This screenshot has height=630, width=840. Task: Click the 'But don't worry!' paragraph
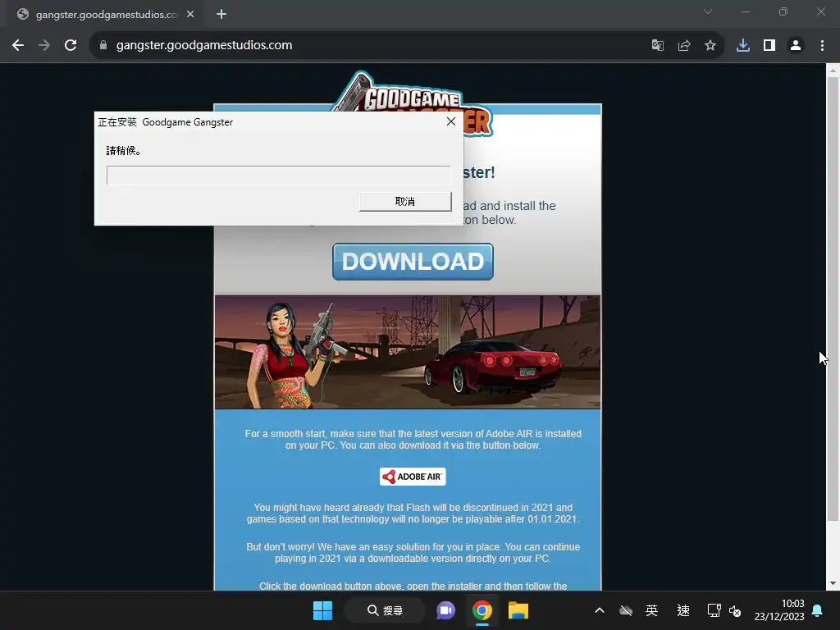(x=413, y=552)
